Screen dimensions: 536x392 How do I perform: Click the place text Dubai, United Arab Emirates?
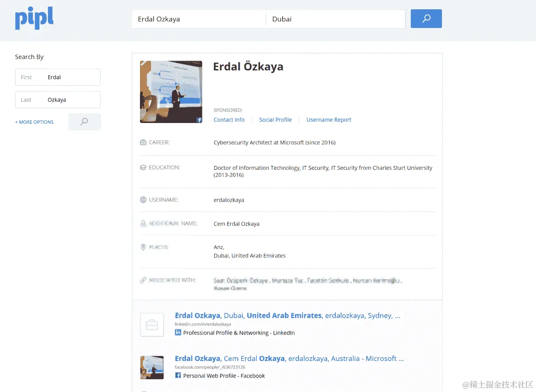tap(249, 256)
